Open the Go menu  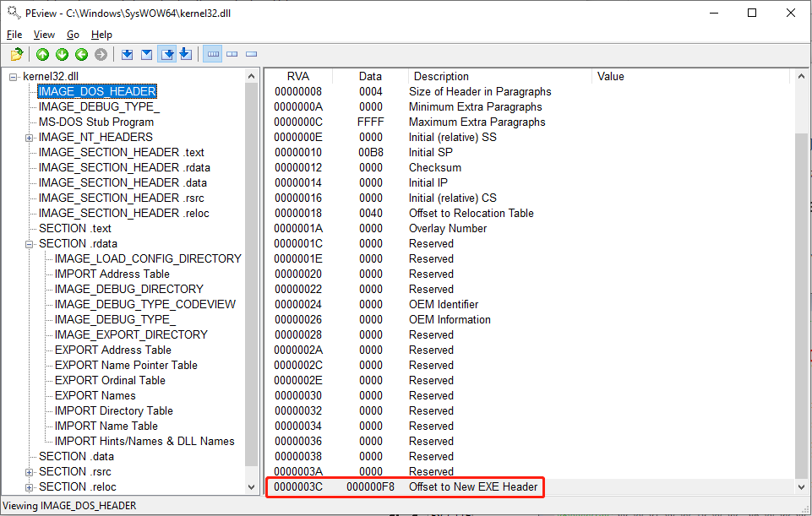(x=73, y=35)
